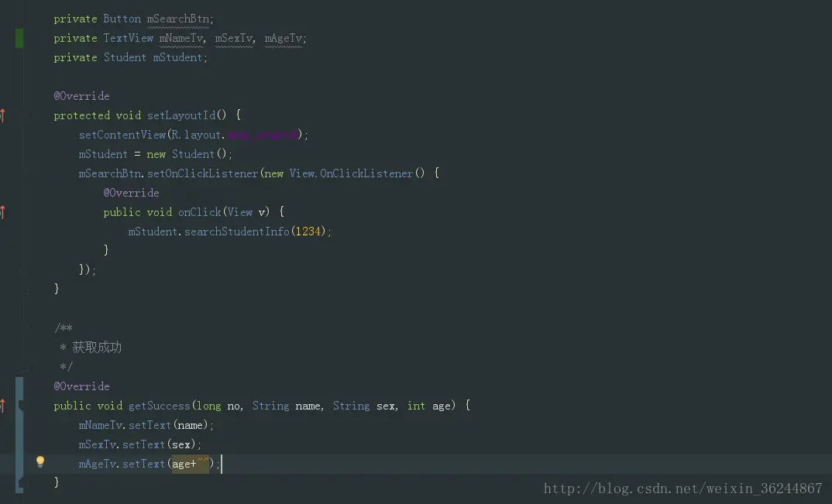
Task: Click override gutter arrow beside setLayoutId
Action: (2, 115)
